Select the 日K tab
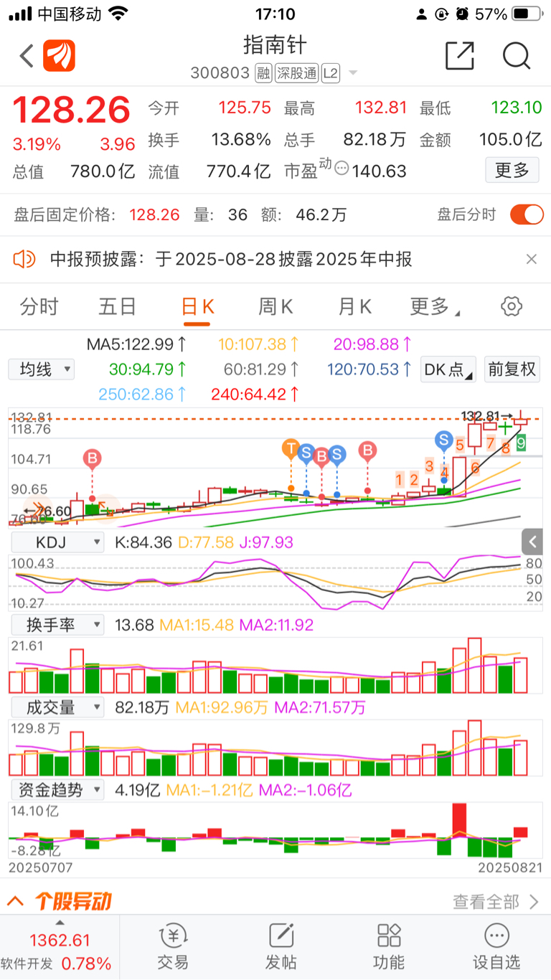This screenshot has height=980, width=551. (197, 307)
